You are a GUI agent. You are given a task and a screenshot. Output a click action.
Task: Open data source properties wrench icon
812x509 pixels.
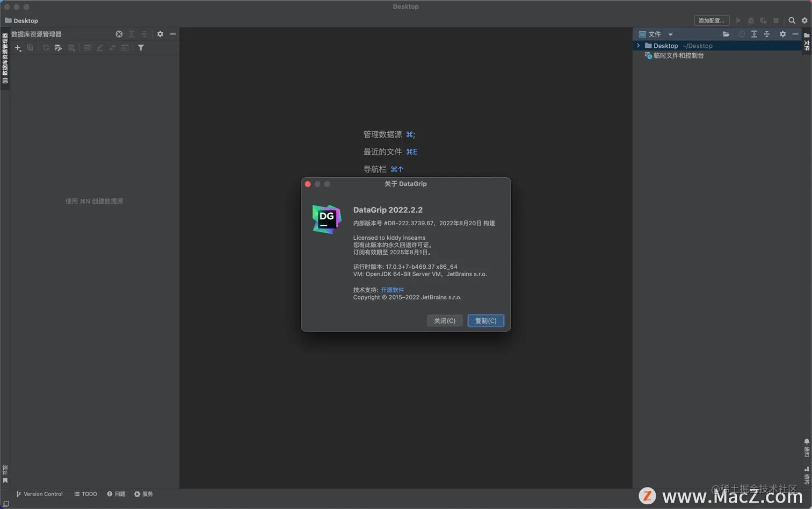[x=59, y=48]
